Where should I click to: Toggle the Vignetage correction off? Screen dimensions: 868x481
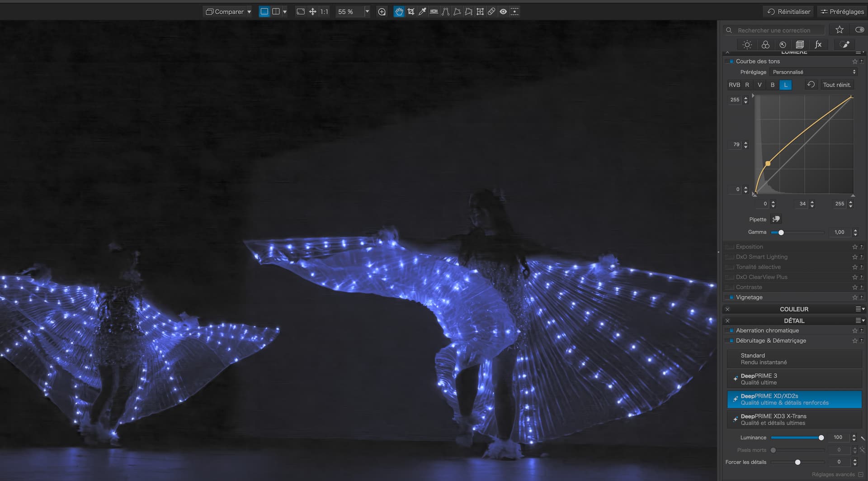[x=731, y=297]
